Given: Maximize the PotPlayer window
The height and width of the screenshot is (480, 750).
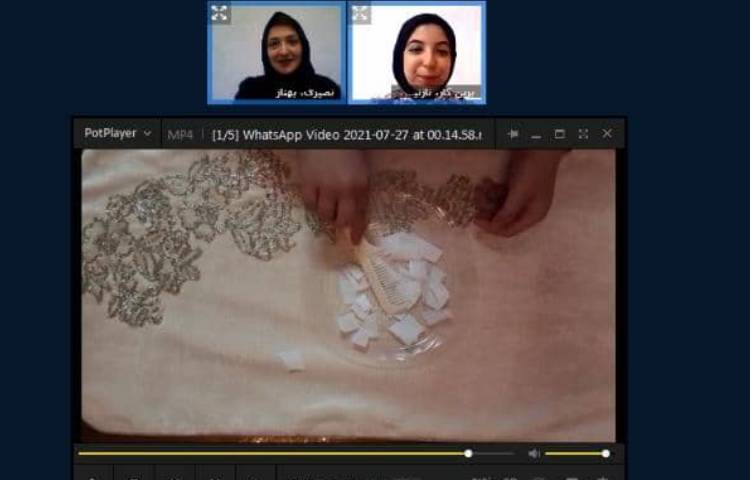Looking at the screenshot, I should [x=559, y=134].
